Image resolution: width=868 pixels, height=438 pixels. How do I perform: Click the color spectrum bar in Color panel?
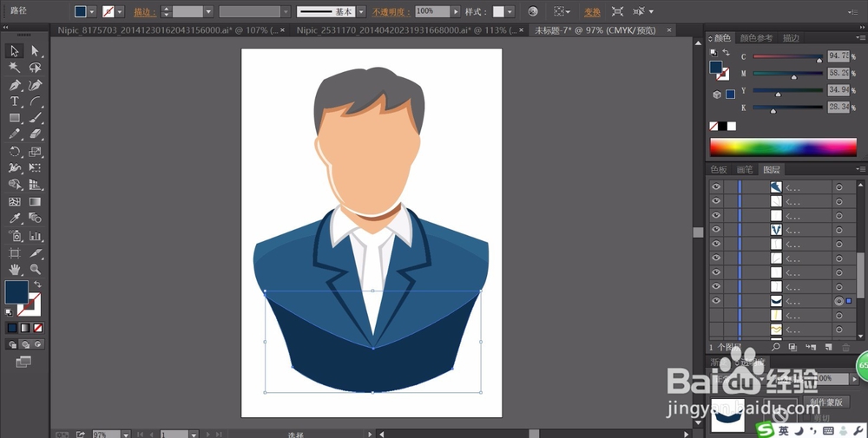[x=782, y=147]
